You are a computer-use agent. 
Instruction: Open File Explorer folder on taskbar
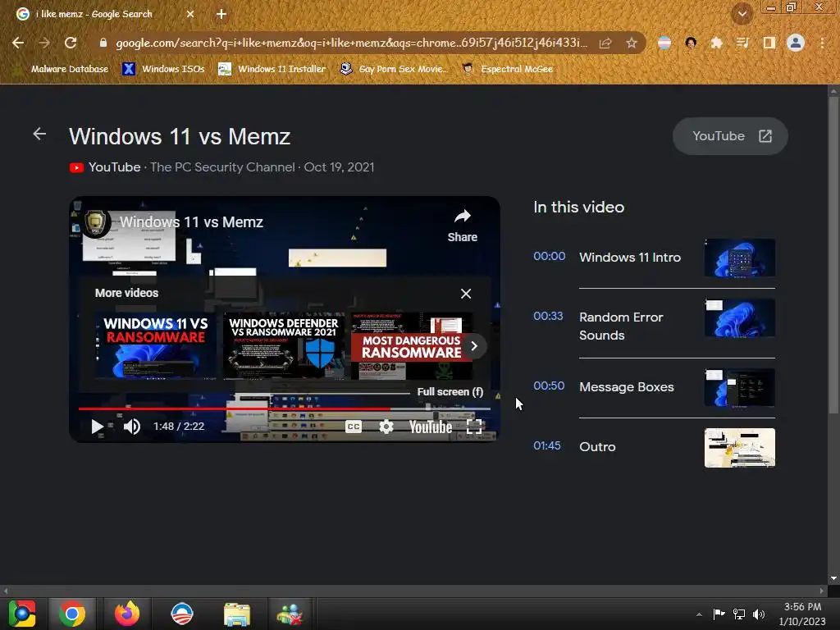pyautogui.click(x=237, y=614)
